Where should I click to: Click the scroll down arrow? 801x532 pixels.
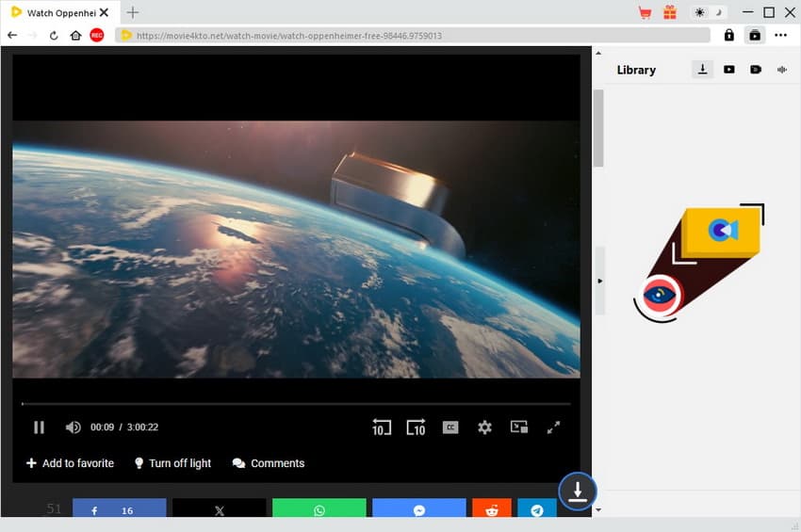click(598, 509)
